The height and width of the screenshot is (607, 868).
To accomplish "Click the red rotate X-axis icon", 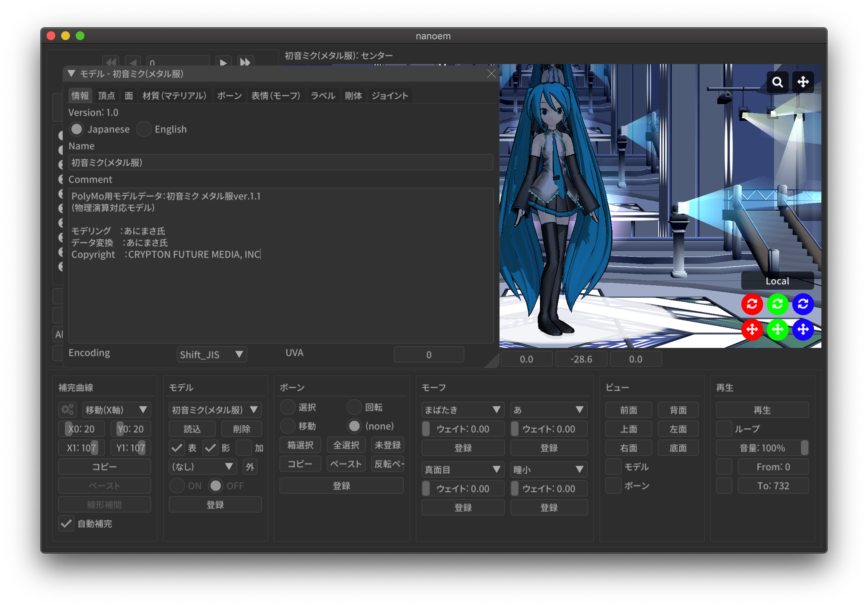I will pos(751,304).
